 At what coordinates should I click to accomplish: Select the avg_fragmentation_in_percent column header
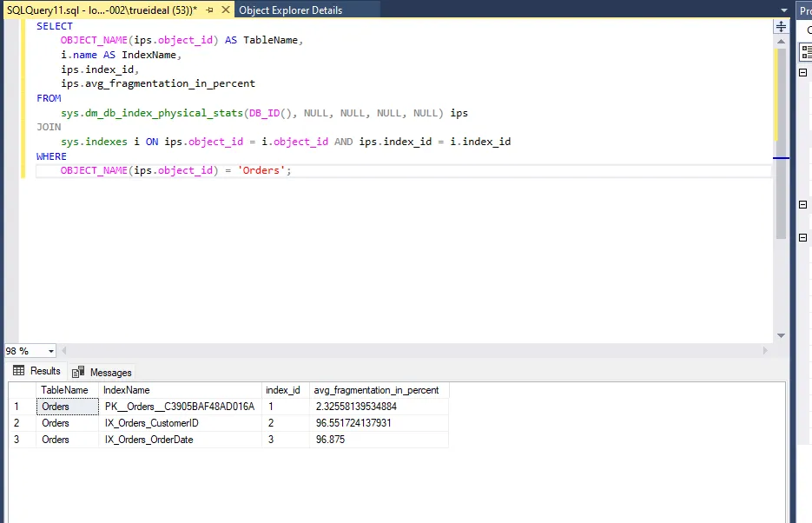pyautogui.click(x=378, y=390)
